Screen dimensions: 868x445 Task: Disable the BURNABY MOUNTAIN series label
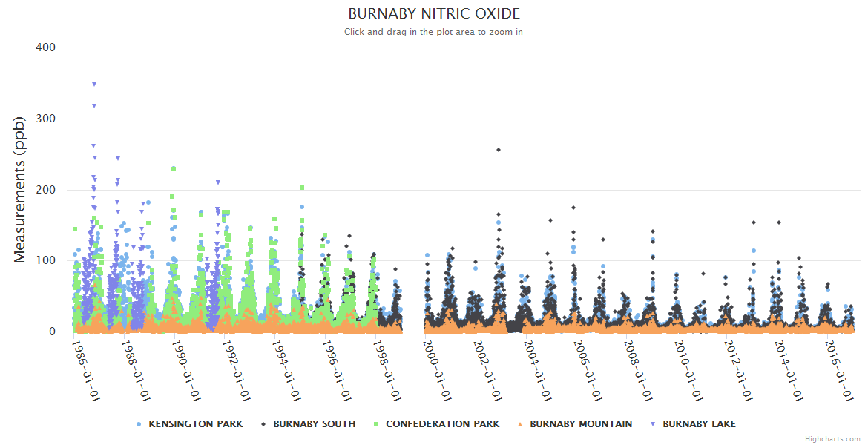[581, 424]
